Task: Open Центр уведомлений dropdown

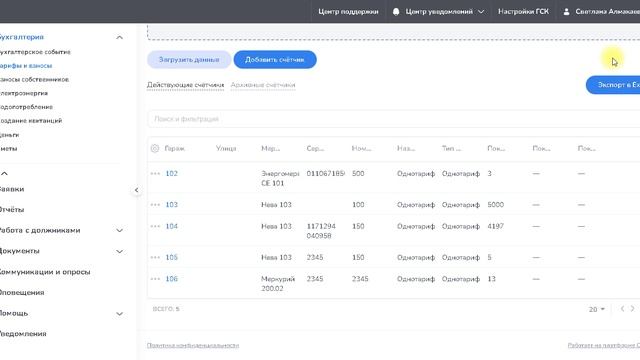Action: point(439,12)
